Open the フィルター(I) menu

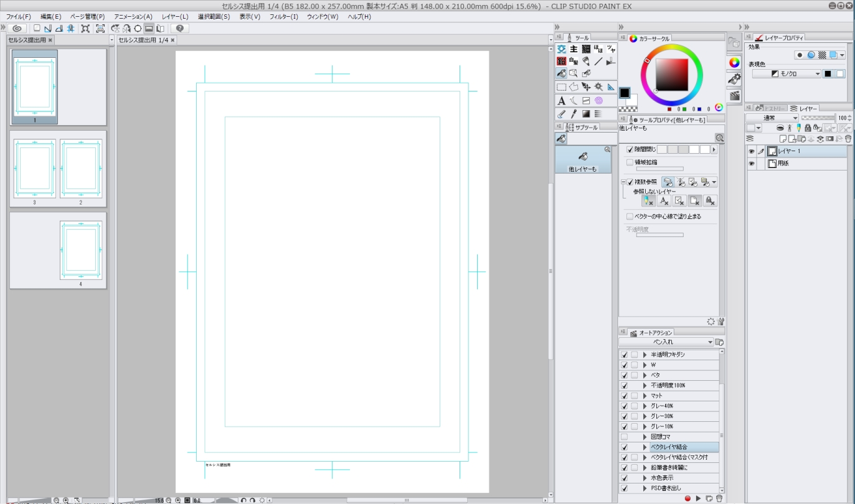click(283, 17)
